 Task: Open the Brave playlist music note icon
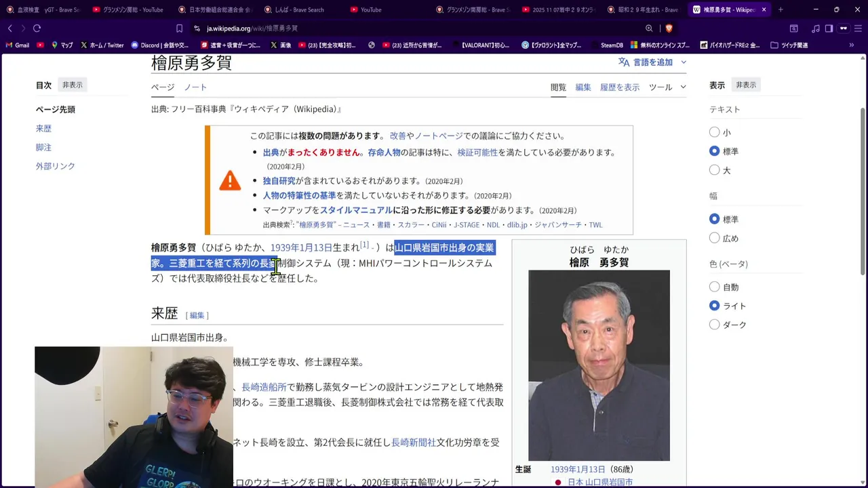pos(816,28)
